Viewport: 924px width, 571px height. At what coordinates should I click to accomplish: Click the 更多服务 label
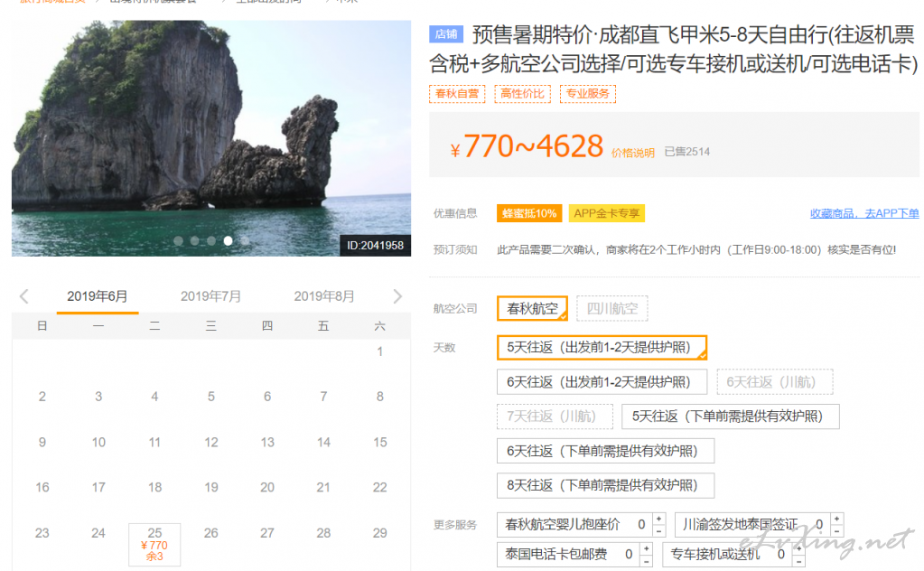[455, 524]
